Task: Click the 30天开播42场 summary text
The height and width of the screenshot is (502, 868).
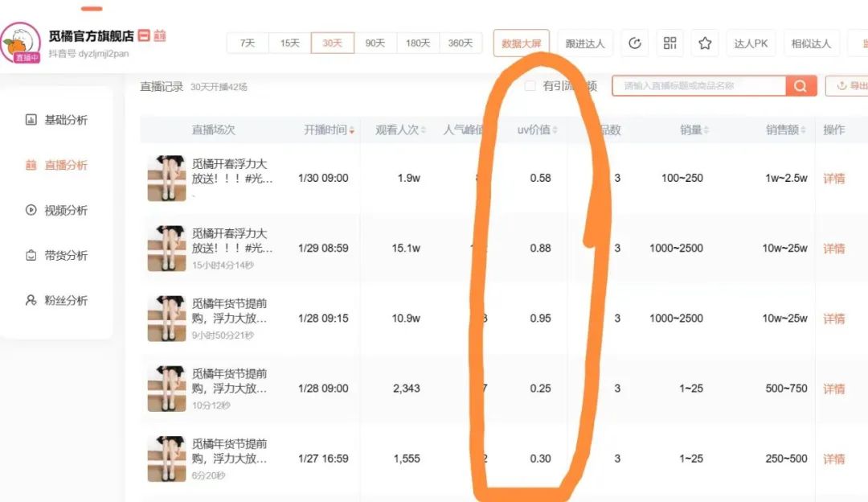Action: tap(219, 87)
